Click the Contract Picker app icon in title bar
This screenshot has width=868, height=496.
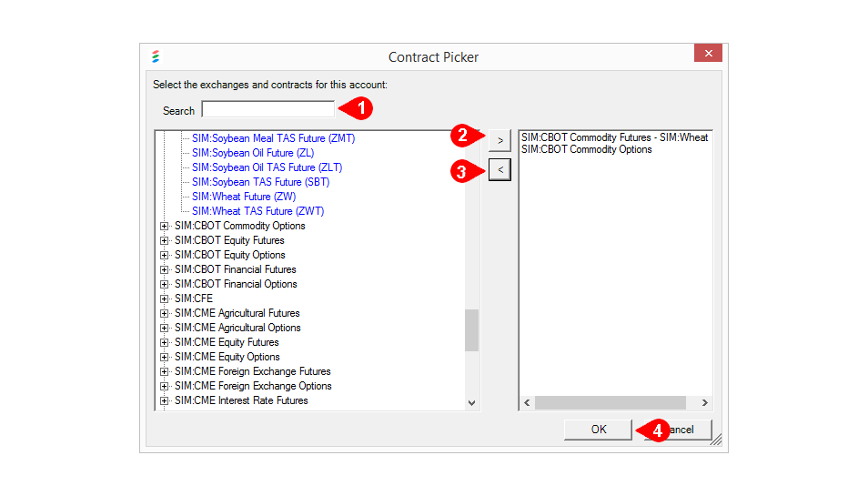156,56
